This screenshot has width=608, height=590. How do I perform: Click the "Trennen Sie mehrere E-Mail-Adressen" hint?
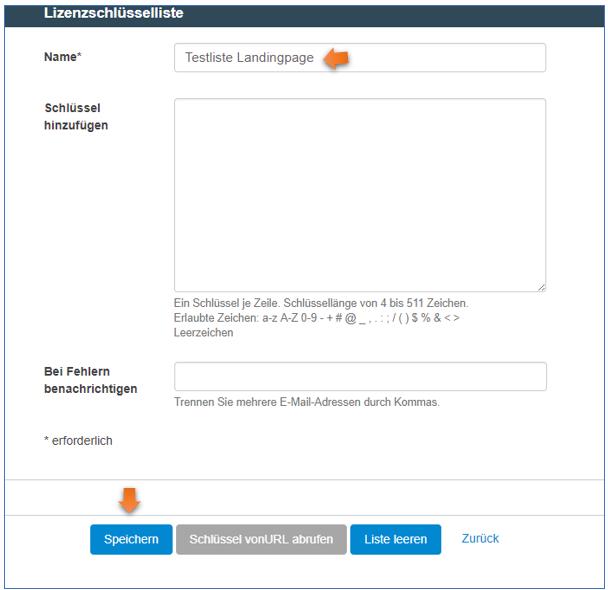306,403
